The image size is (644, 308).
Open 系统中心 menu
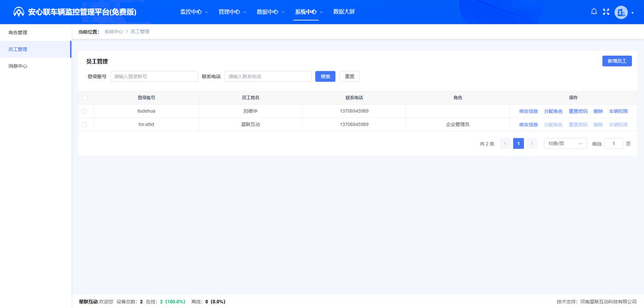click(x=309, y=12)
